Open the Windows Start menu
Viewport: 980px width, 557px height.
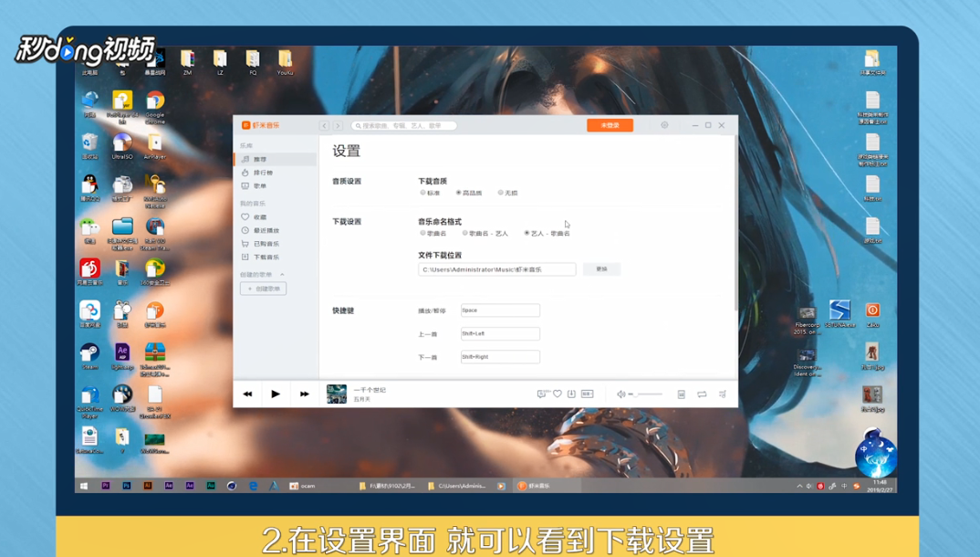84,486
